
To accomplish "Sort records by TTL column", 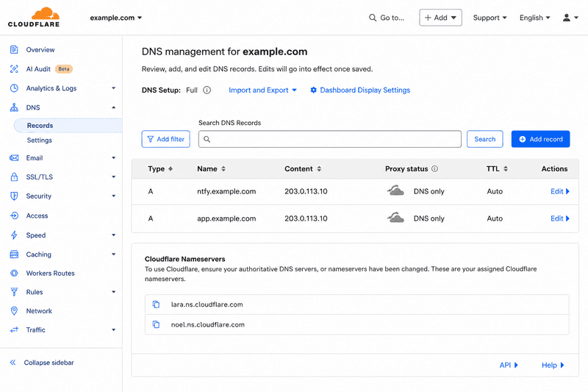I will [497, 169].
